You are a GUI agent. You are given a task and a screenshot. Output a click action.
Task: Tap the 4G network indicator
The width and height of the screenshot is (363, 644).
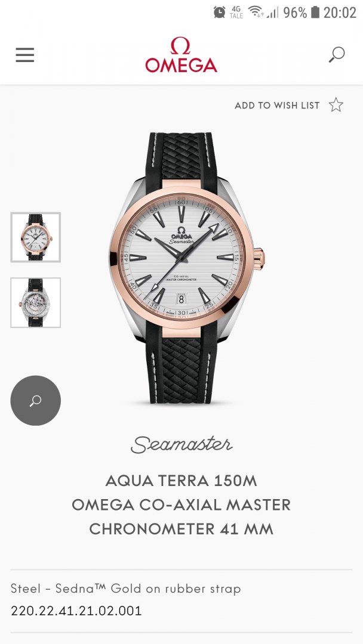236,13
